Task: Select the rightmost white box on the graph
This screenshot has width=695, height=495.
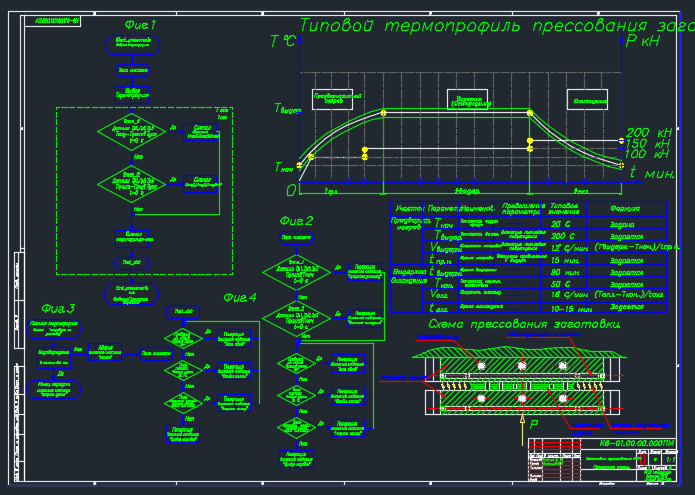Action: (592, 99)
